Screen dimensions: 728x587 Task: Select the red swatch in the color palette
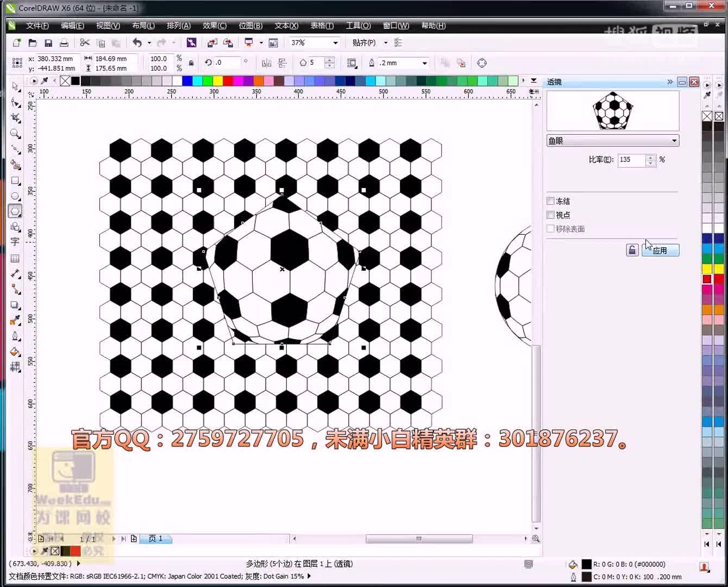tap(707, 279)
